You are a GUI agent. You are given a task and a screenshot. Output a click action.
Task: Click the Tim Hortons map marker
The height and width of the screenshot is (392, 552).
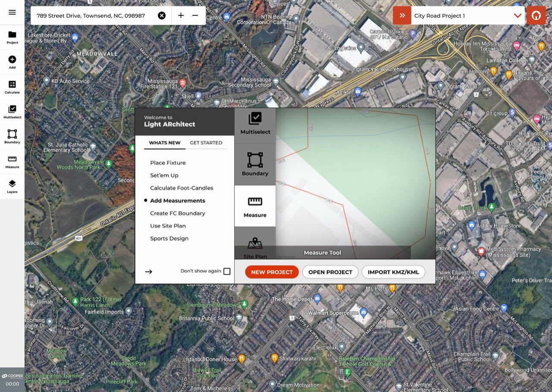click(494, 71)
